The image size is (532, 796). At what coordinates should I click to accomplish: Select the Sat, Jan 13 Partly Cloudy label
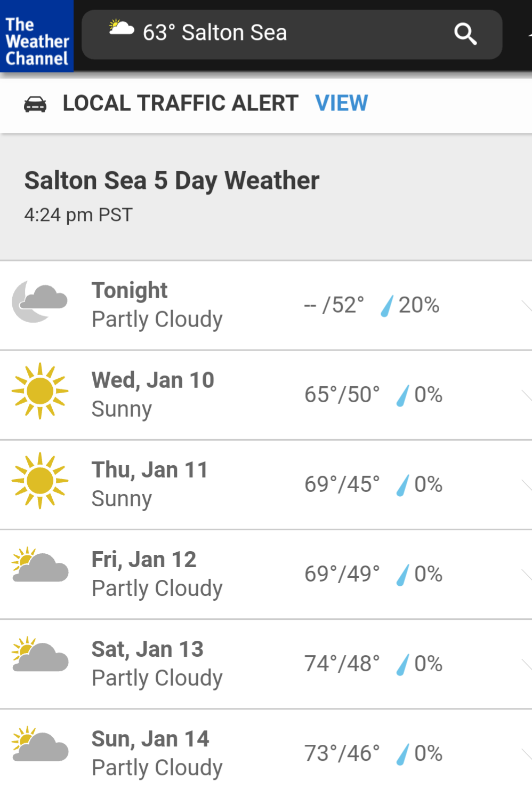pos(157,679)
